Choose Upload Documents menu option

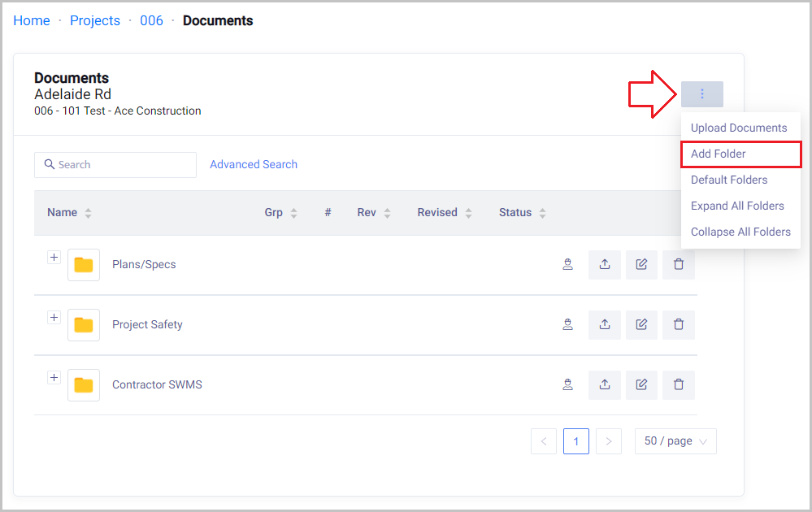(x=739, y=128)
